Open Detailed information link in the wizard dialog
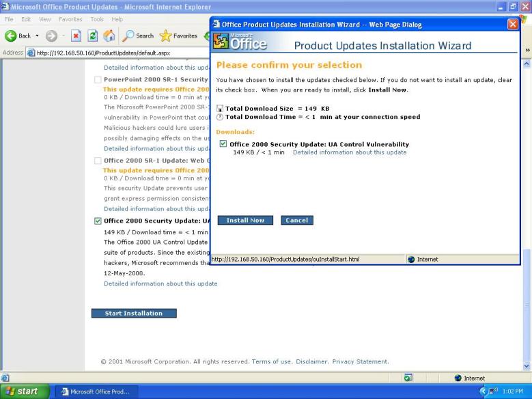 [350, 152]
